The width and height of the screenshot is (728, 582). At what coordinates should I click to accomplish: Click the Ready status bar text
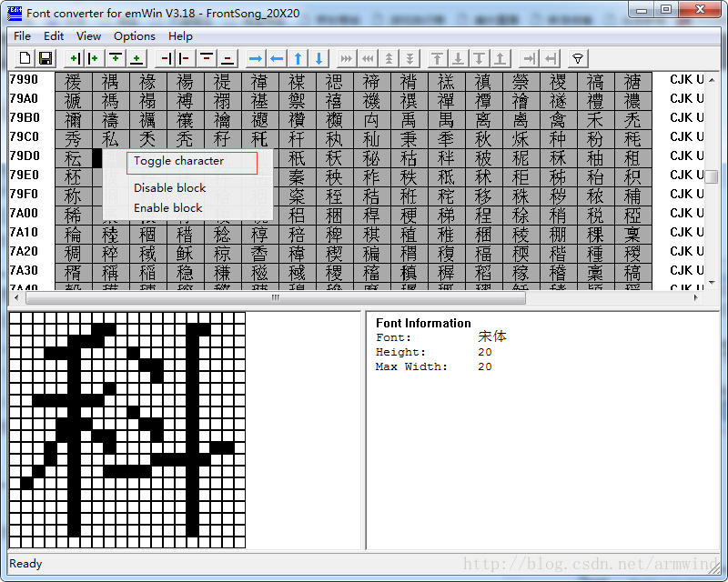click(25, 564)
